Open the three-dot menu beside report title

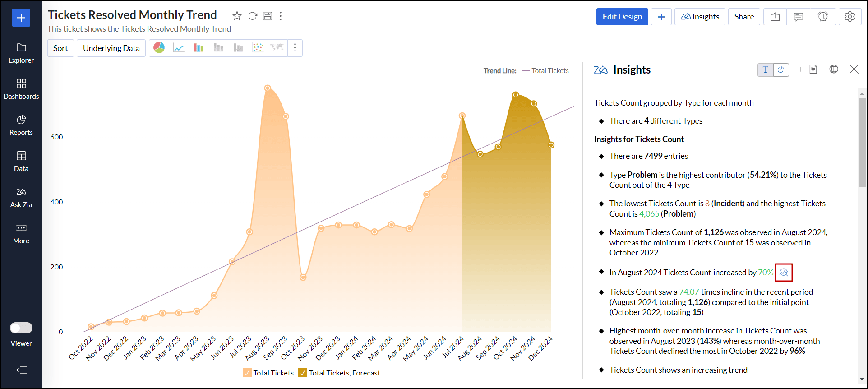(x=281, y=16)
